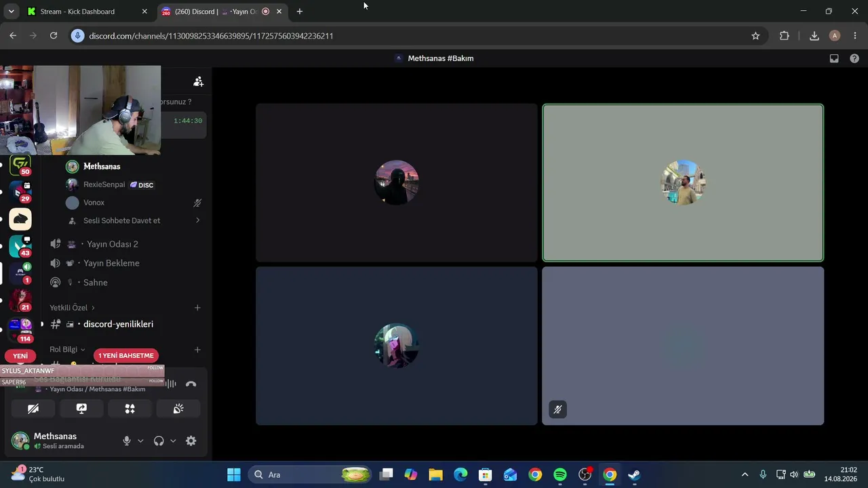Viewport: 868px width, 488px height.
Task: Click the taskbar Ara search box
Action: point(310,474)
